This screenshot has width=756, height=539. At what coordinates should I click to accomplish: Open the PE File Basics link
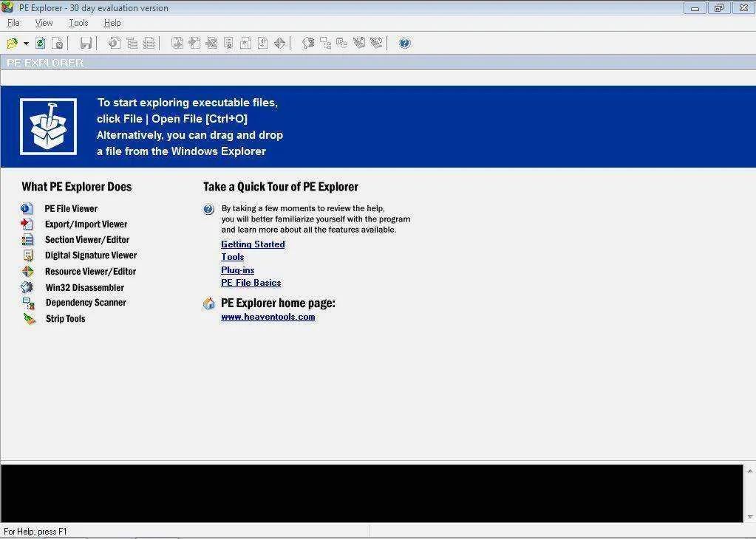point(251,283)
